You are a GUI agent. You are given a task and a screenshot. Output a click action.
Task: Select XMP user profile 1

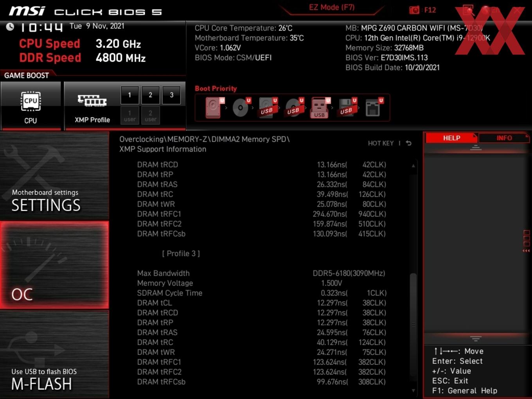pos(129,116)
